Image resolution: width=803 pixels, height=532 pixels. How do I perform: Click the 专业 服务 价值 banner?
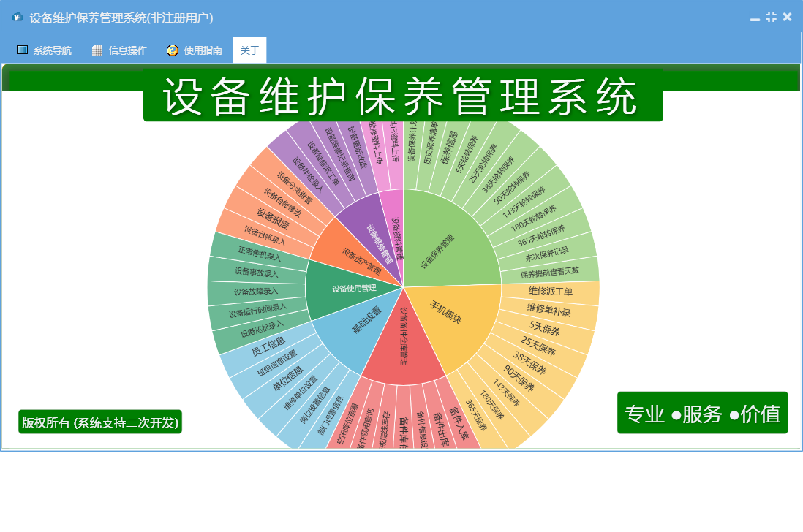[x=703, y=413]
